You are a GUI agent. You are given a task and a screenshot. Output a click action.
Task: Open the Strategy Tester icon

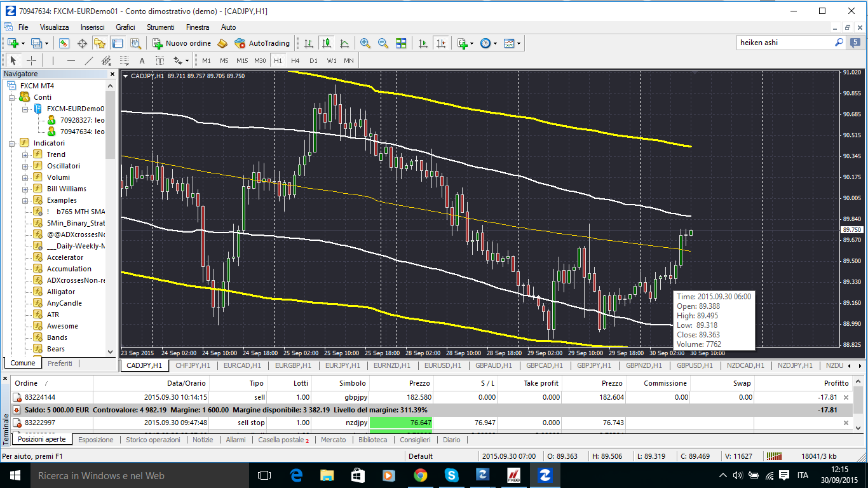click(x=135, y=43)
